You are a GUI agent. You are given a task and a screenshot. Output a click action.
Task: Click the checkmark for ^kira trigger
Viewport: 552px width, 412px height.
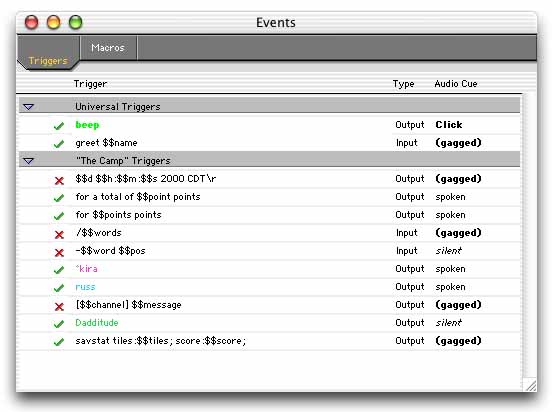click(59, 270)
